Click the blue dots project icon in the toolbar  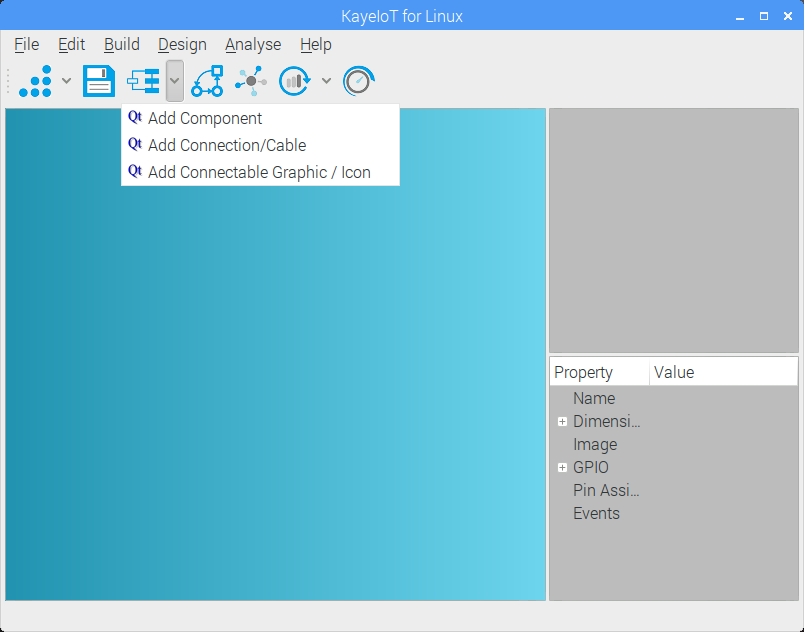pos(35,81)
